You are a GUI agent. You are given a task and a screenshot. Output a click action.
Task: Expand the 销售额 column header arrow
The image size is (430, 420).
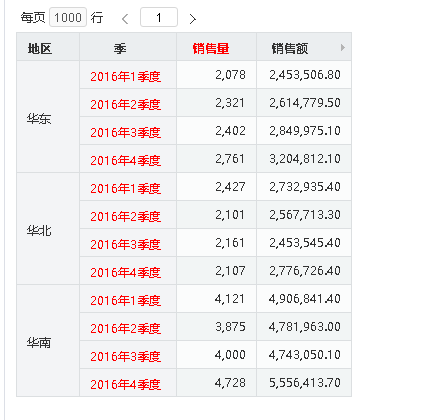pyautogui.click(x=343, y=47)
